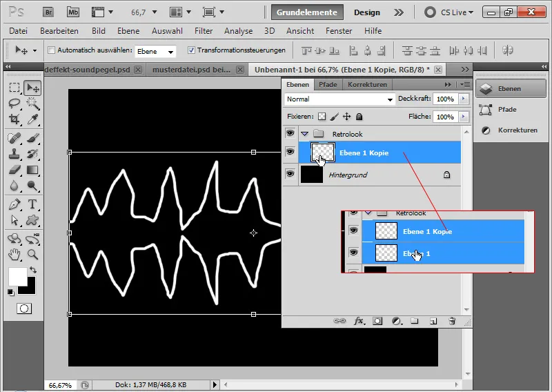The image size is (552, 392).
Task: Enable Automatisch auswählen checkbox
Action: point(51,50)
